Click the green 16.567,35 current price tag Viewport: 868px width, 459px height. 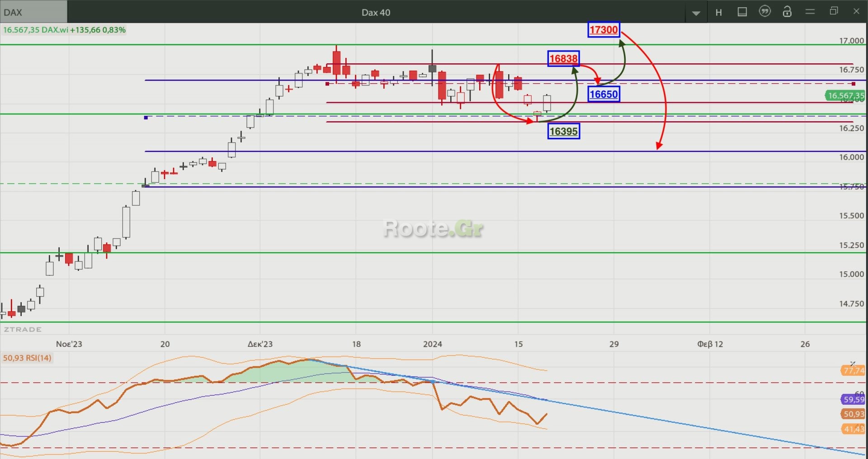pyautogui.click(x=845, y=95)
